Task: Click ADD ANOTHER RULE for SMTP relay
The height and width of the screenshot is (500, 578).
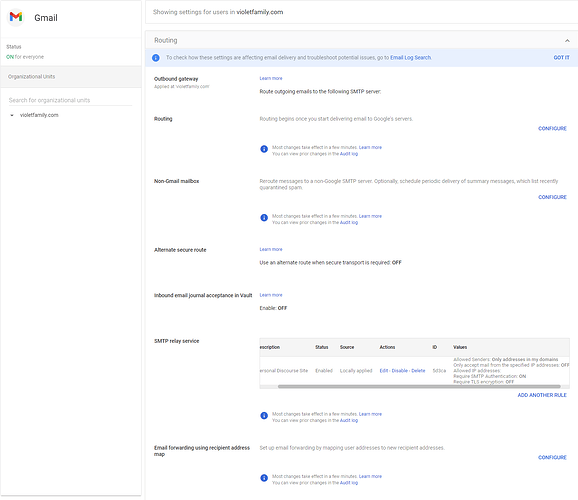Action: [x=542, y=395]
